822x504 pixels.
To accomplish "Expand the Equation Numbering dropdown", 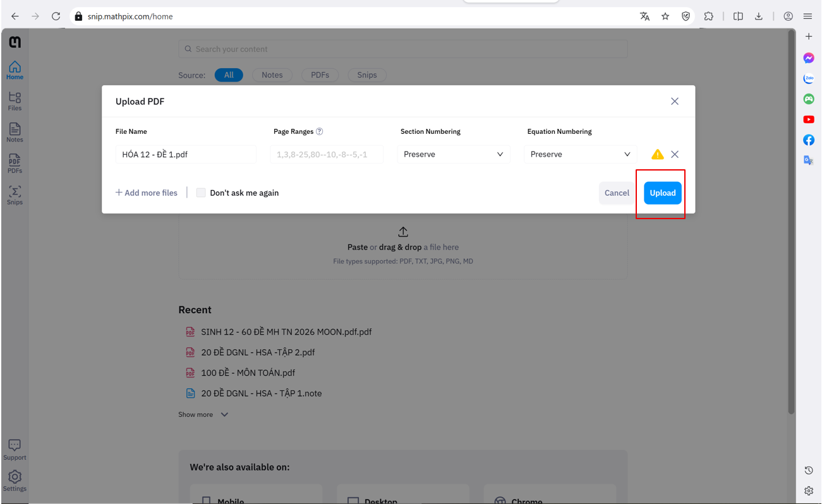I will (580, 154).
